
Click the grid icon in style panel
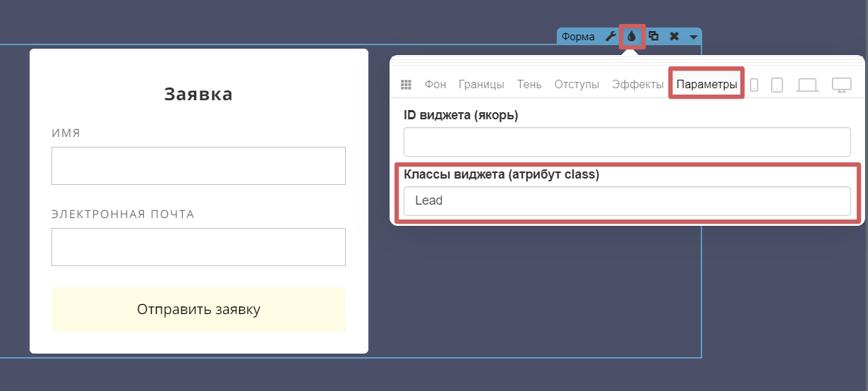[406, 85]
